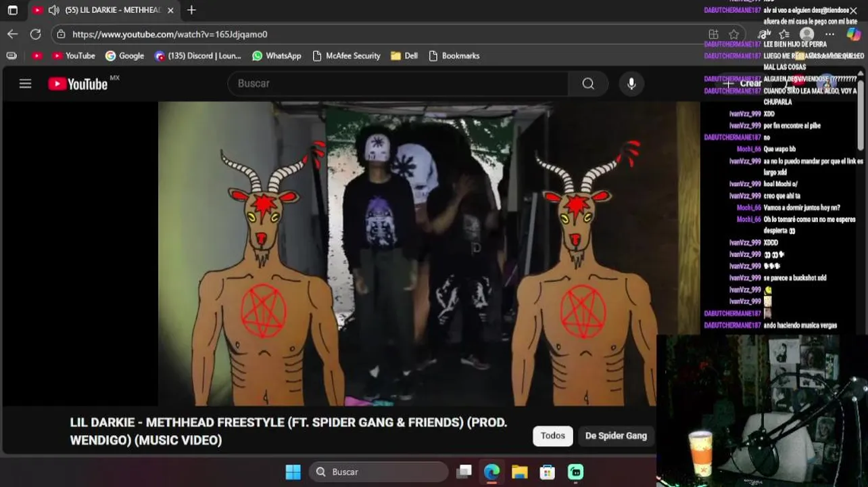Open the YouTube hamburger guide menu
The image size is (868, 487).
25,83
